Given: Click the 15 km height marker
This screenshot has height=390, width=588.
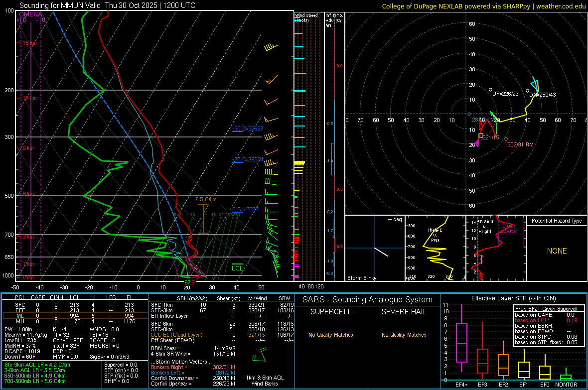Looking at the screenshot, I should pos(29,43).
